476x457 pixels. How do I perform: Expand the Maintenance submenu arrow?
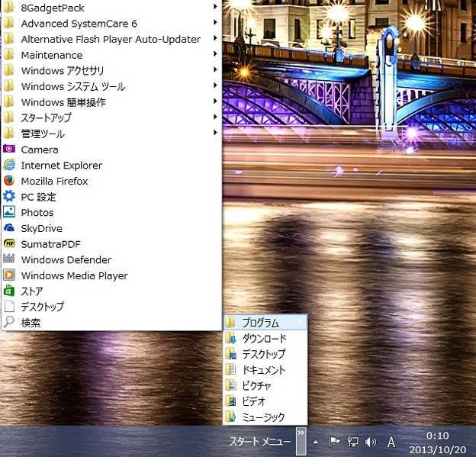pos(215,53)
